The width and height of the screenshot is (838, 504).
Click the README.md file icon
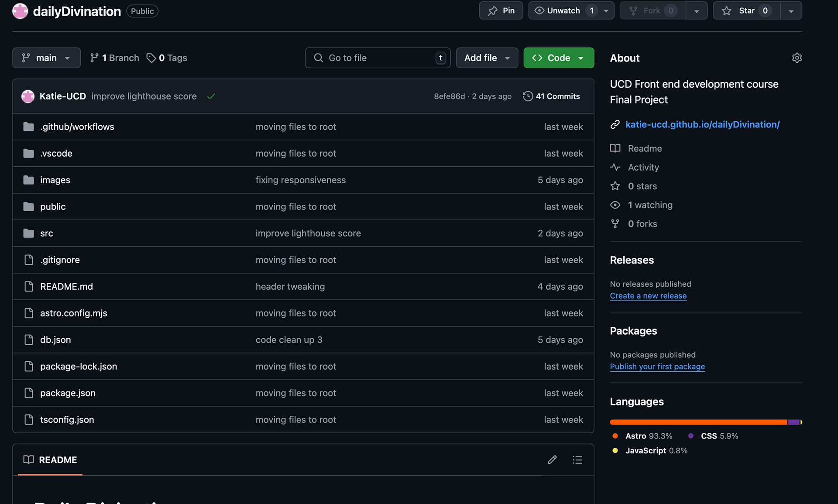29,287
